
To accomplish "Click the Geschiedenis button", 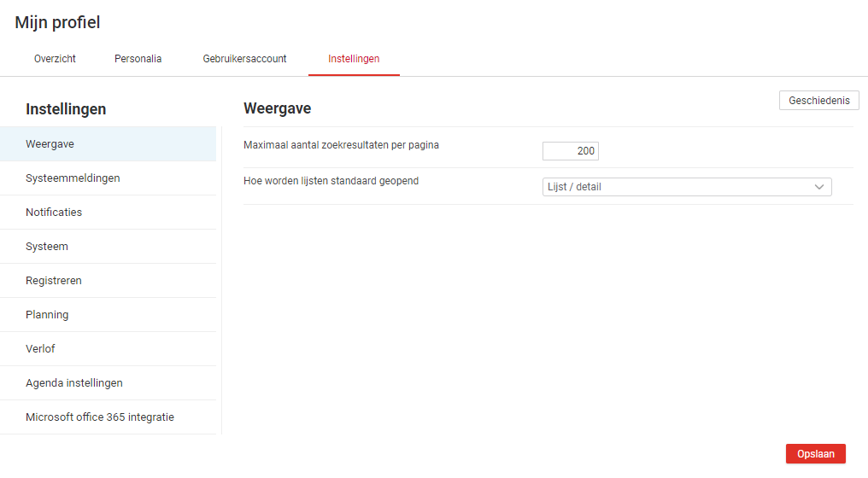I will pyautogui.click(x=818, y=101).
